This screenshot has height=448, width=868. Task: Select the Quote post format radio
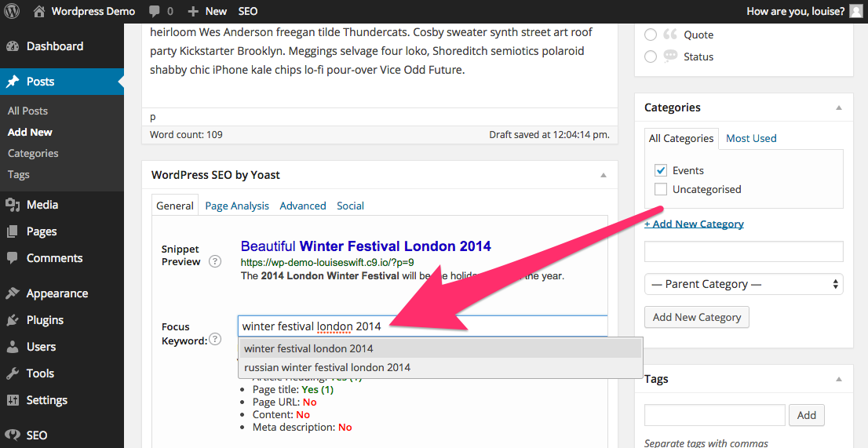click(x=651, y=35)
